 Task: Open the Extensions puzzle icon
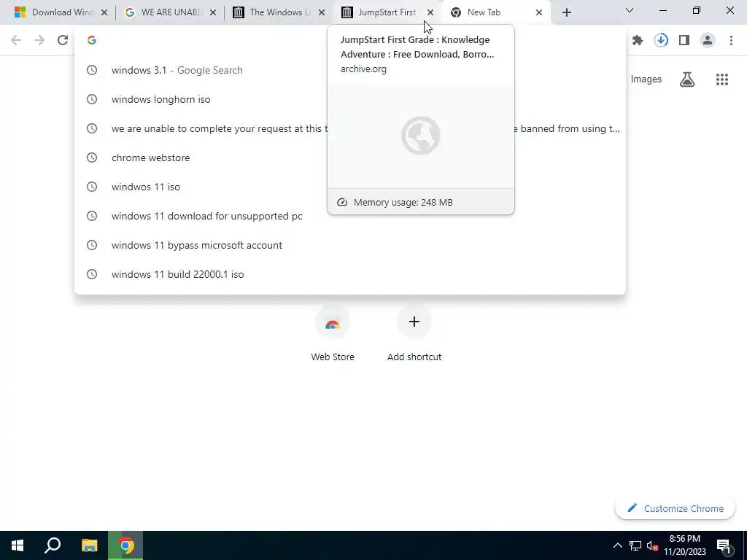pos(638,41)
